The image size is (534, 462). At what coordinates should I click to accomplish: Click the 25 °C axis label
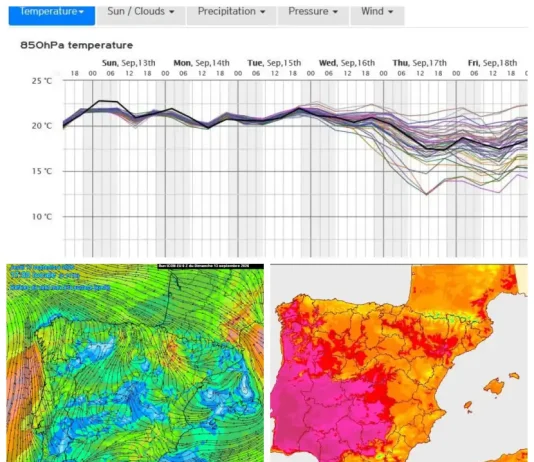pos(42,81)
